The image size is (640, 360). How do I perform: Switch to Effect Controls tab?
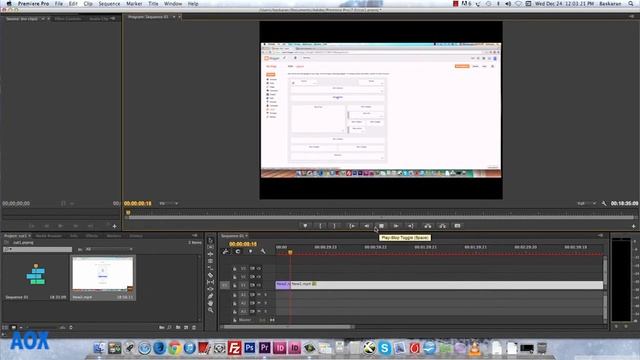[68, 18]
